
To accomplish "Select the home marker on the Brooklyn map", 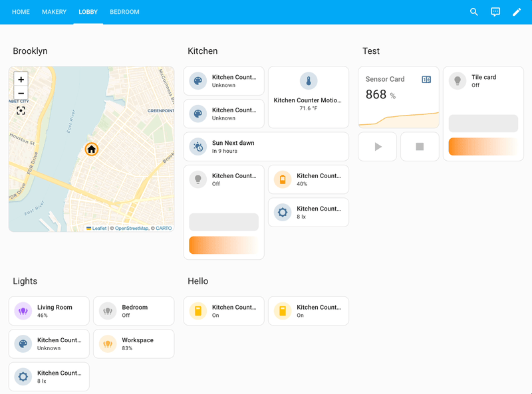I will [x=91, y=149].
